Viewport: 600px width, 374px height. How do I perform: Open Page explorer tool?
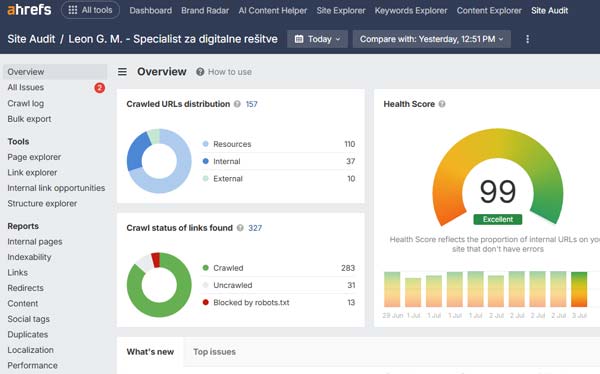34,157
